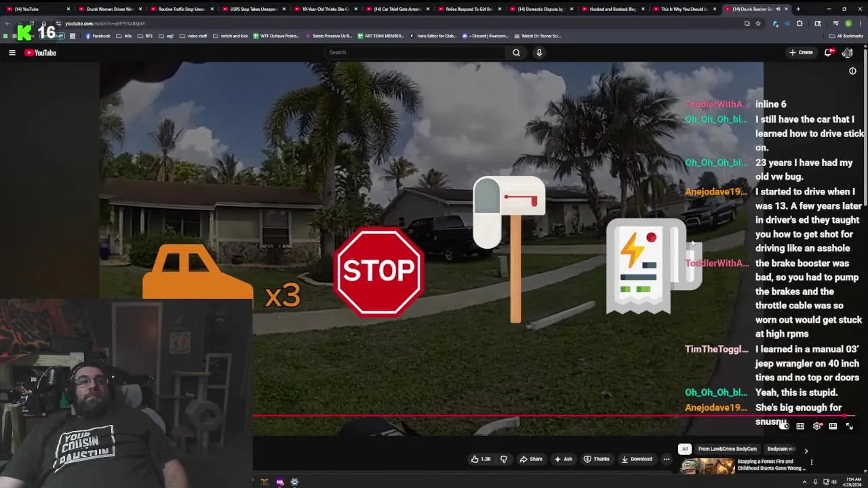Screen dimensions: 868x488
Task: Like the video with 1.3K likes
Action: pyautogui.click(x=481, y=459)
